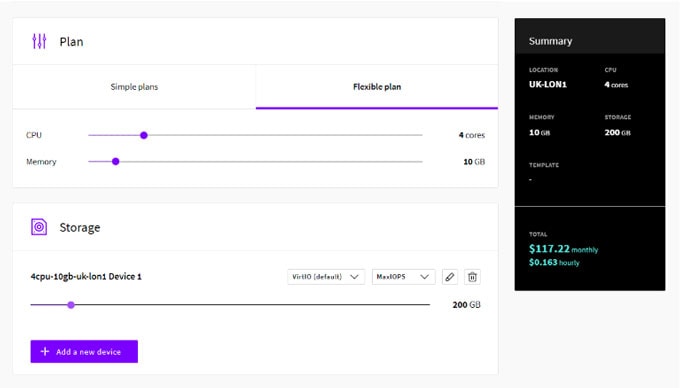Screen dimensions: 680x388
Task: Click the CPU slider handle
Action: [144, 135]
